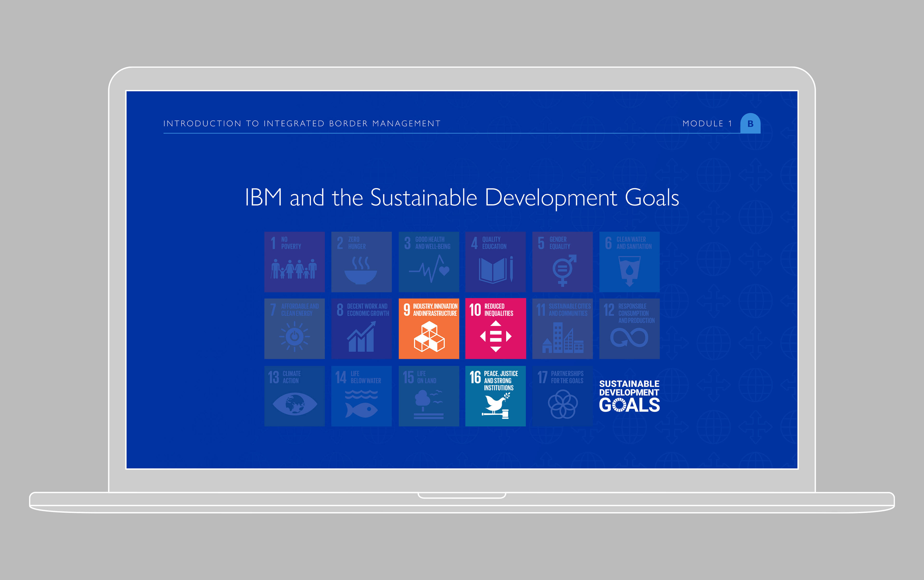The image size is (924, 580).
Task: Click the No Poverty goal 1 tile
Action: pyautogui.click(x=294, y=262)
